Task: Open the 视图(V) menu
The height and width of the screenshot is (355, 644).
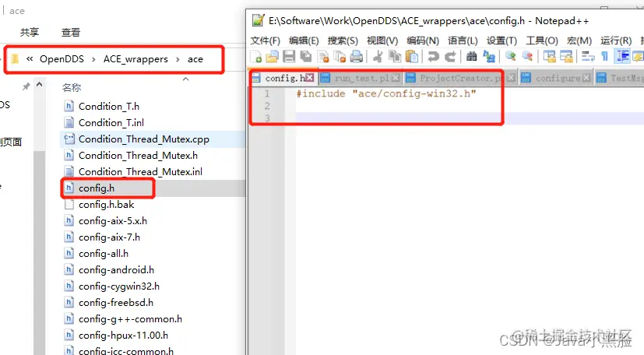Action: 382,40
